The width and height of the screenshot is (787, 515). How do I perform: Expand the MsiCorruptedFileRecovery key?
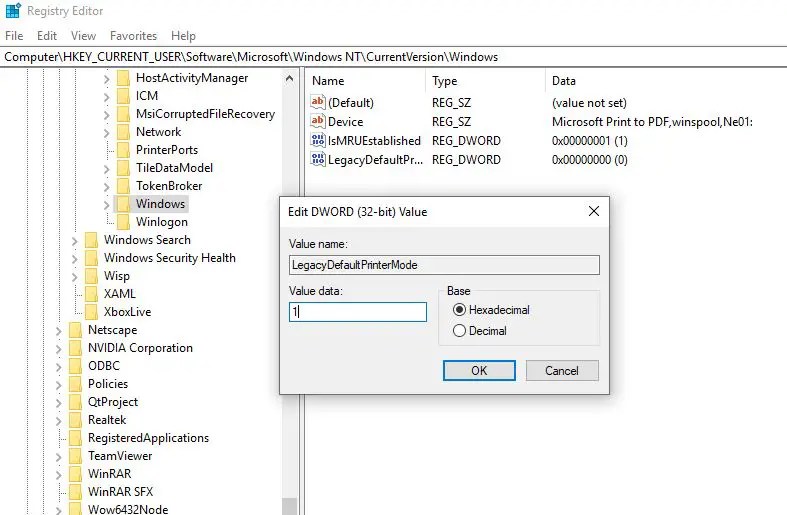106,115
